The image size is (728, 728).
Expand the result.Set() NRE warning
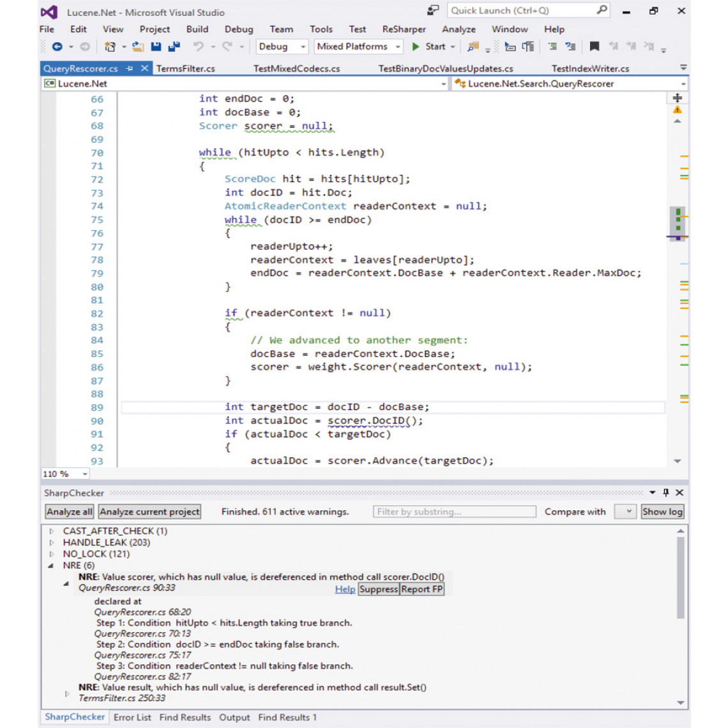click(x=67, y=694)
